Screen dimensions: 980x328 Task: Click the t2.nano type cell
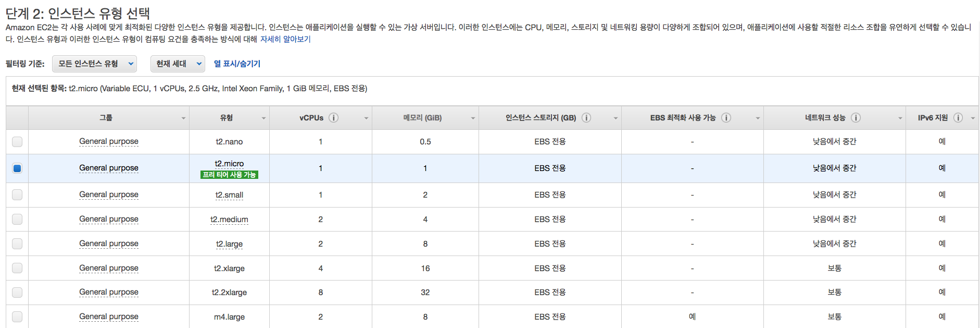point(229,142)
